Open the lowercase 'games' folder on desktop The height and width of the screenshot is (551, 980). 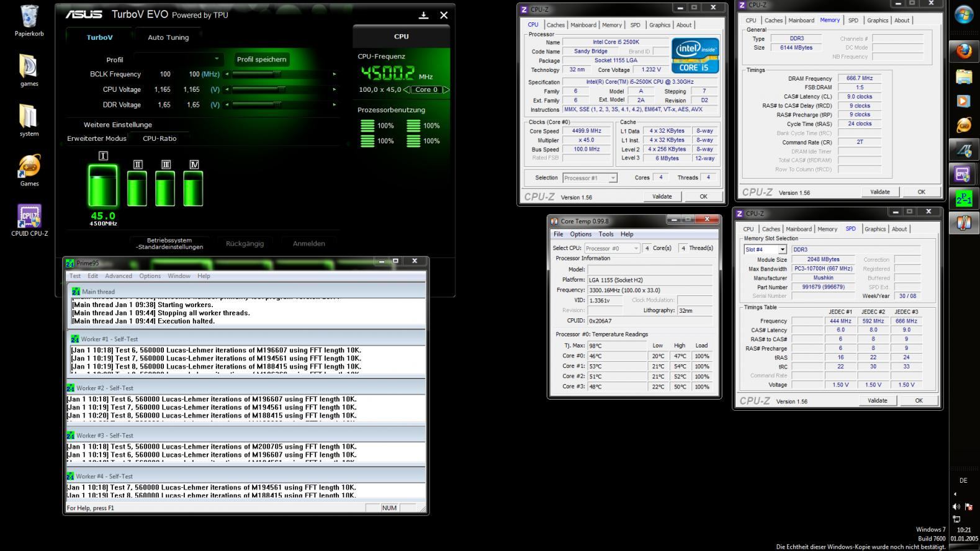pos(29,70)
